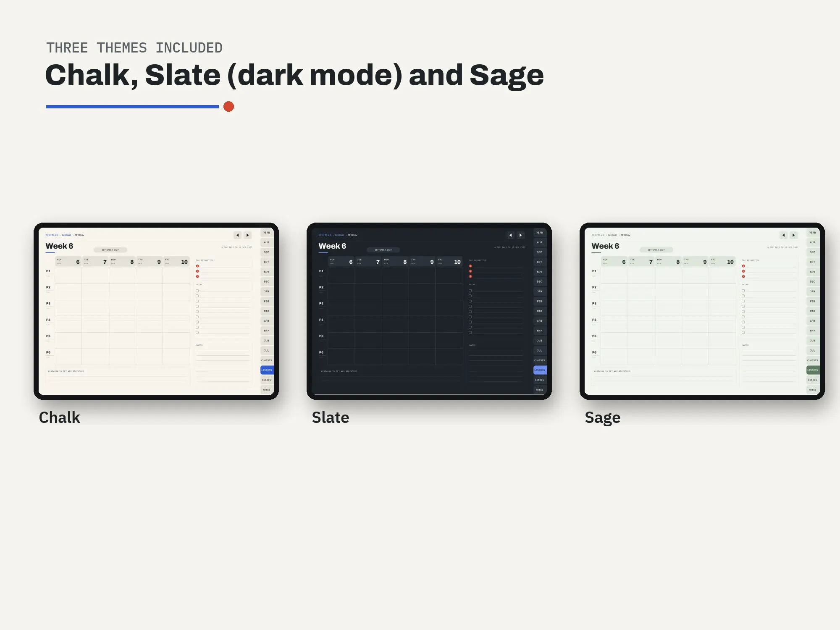Image resolution: width=840 pixels, height=630 pixels.
Task: Click 'SEPTEMBER 2027' pill in Slate planner
Action: point(383,250)
